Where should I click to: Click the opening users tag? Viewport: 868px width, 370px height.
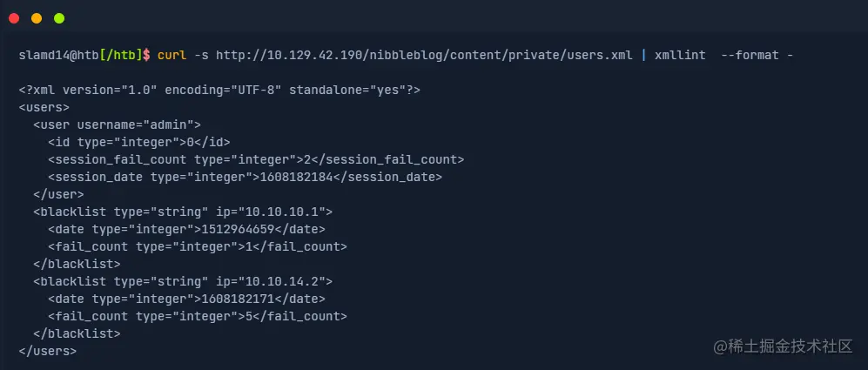44,107
